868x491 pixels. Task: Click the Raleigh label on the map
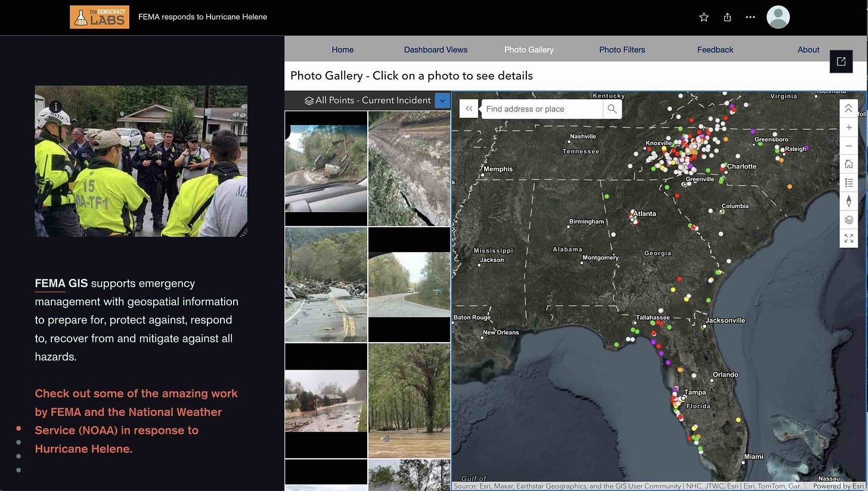coord(795,149)
